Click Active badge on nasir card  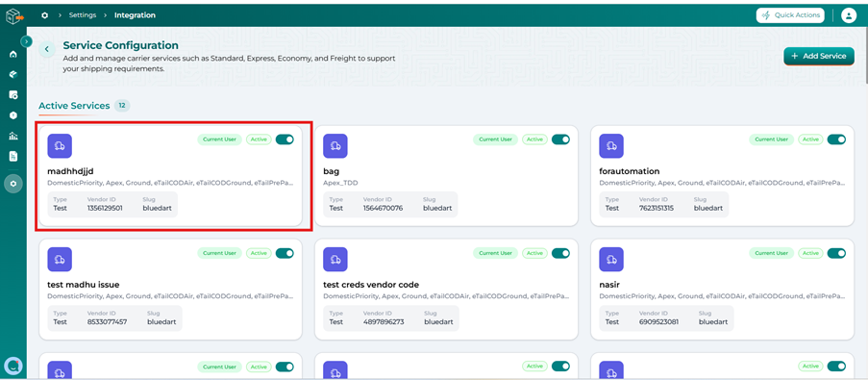click(x=810, y=253)
